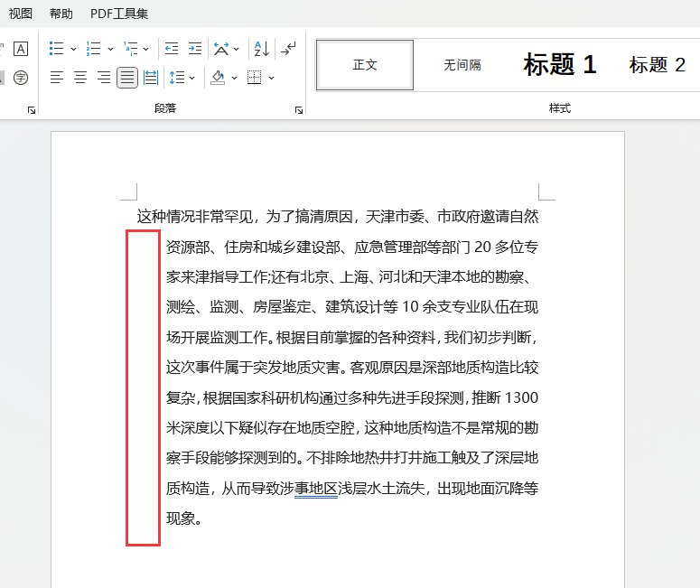Viewport: 700px width, 588px height.
Task: Click the character border A icon
Action: (x=21, y=49)
